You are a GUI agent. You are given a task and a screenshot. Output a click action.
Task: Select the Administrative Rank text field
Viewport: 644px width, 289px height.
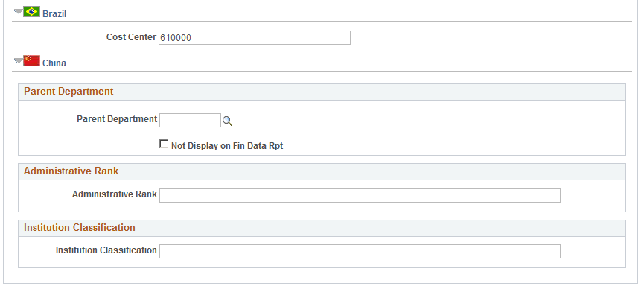click(360, 195)
